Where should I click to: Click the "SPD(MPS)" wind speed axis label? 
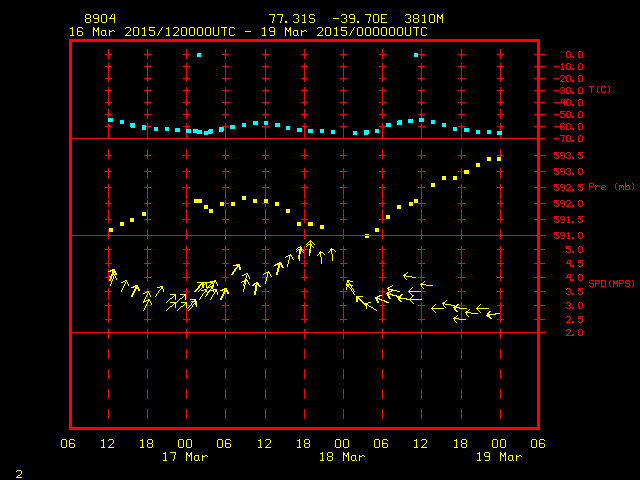[611, 283]
